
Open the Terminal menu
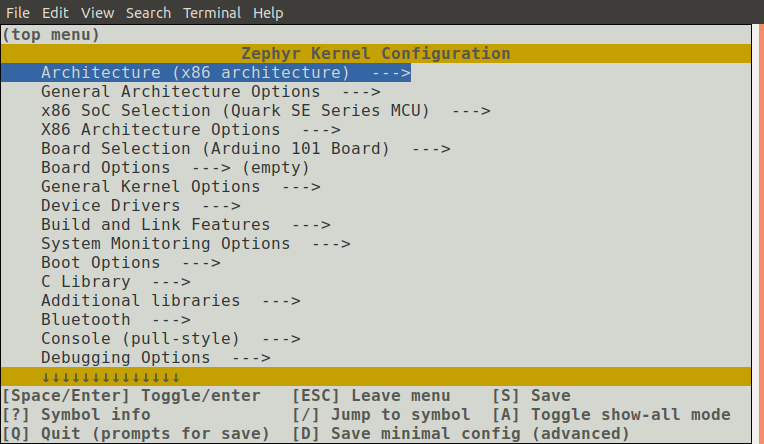coord(212,13)
